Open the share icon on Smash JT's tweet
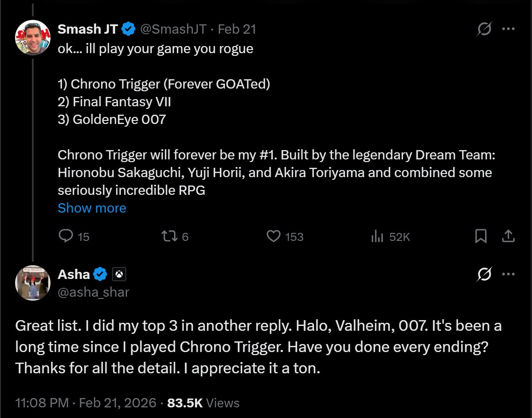The image size is (532, 418). click(x=509, y=236)
